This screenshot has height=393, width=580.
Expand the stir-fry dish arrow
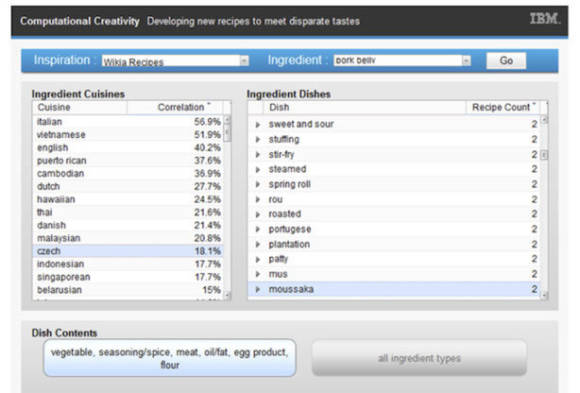[258, 155]
